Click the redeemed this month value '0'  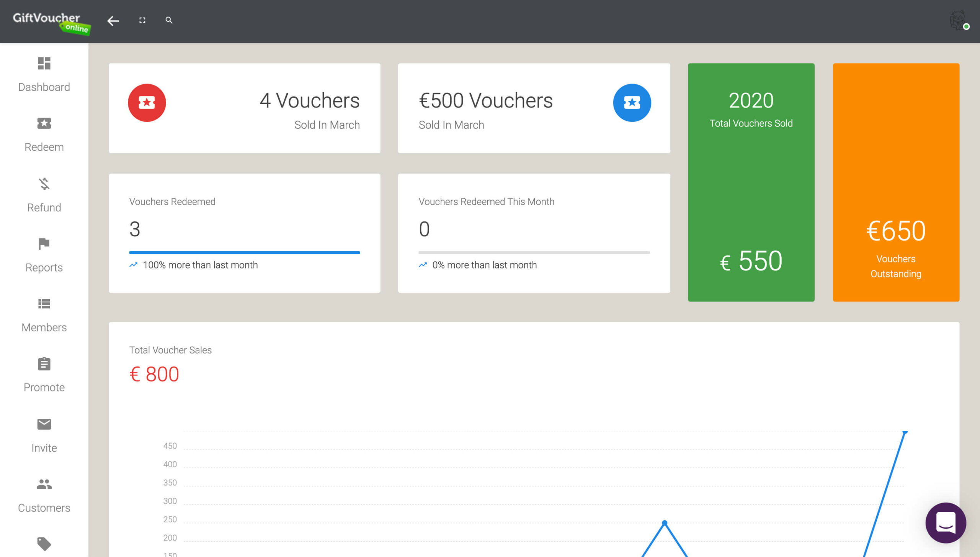(x=424, y=229)
